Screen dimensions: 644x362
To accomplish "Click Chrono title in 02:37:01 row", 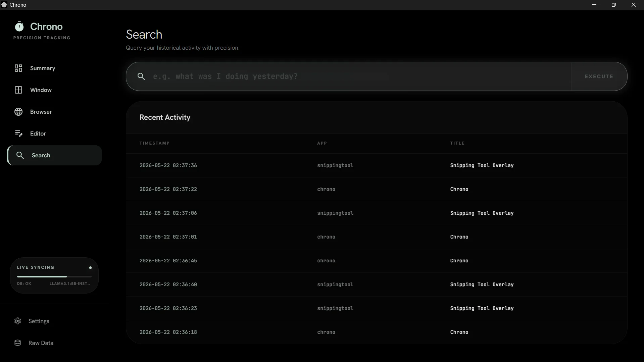I will pyautogui.click(x=459, y=237).
